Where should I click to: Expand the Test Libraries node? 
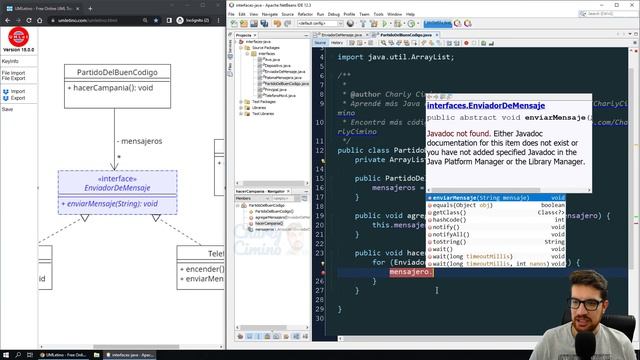(x=241, y=114)
